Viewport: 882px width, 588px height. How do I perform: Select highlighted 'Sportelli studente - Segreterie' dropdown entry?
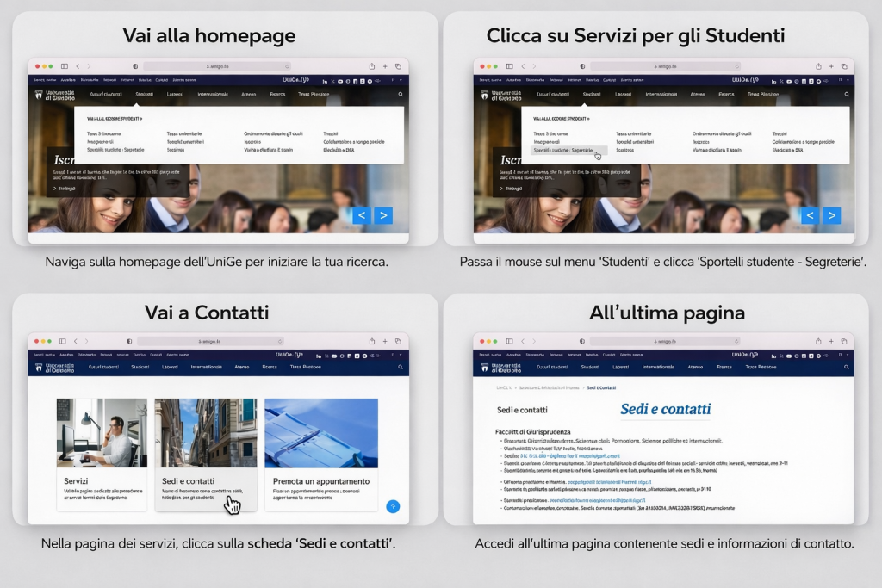tap(564, 150)
